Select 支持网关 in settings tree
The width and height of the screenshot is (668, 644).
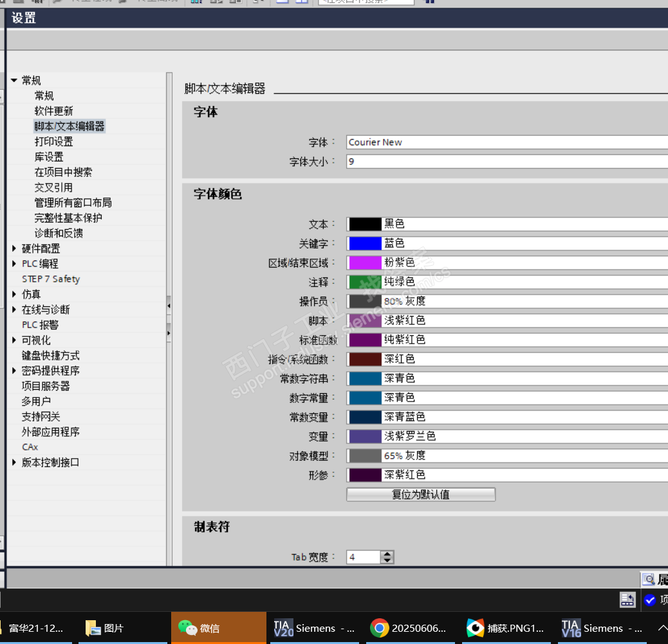click(41, 416)
